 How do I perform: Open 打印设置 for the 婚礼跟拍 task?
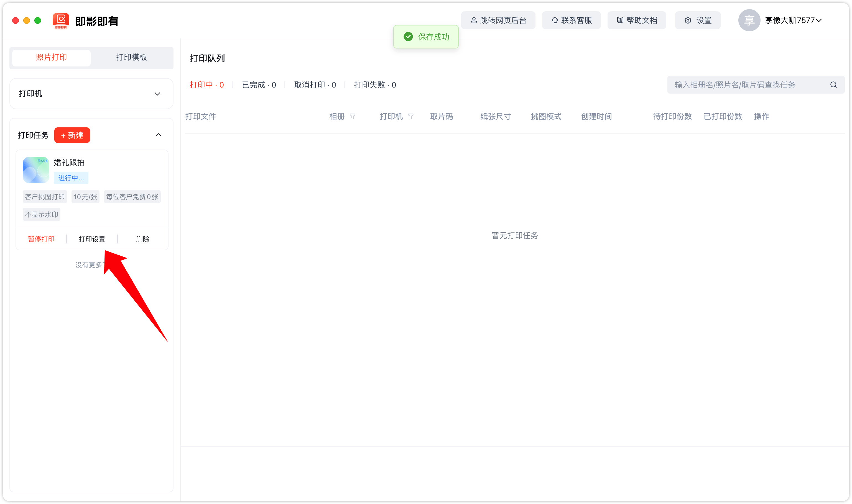point(92,239)
